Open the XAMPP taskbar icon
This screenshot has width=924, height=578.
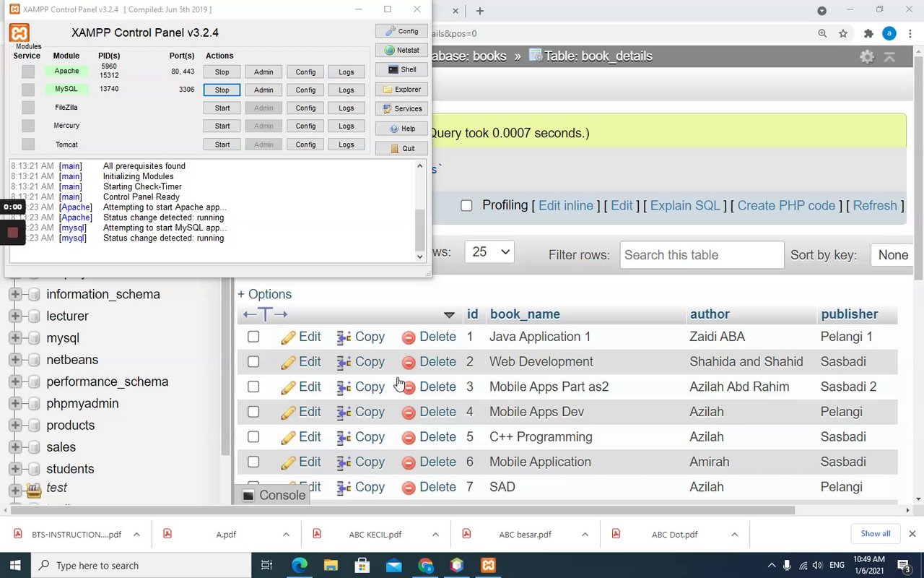click(489, 565)
